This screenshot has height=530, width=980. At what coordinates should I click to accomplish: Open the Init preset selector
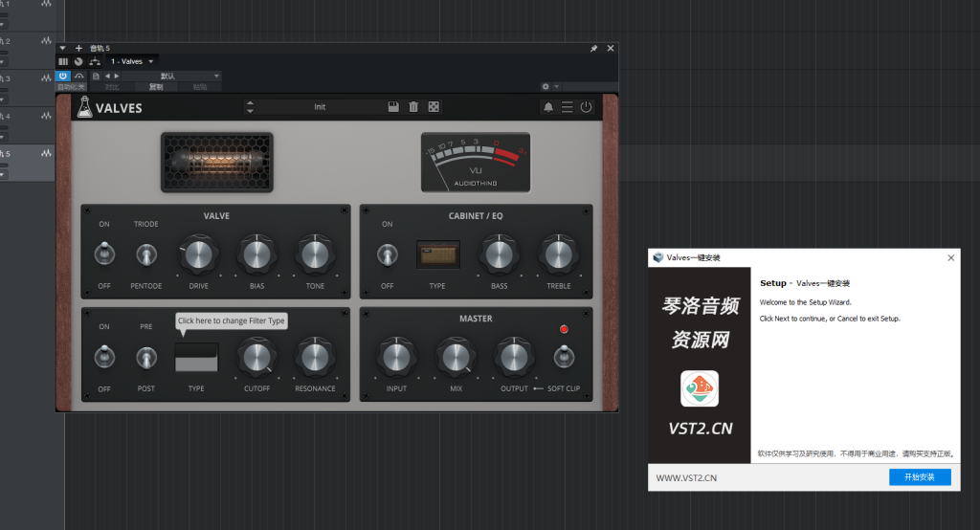320,107
